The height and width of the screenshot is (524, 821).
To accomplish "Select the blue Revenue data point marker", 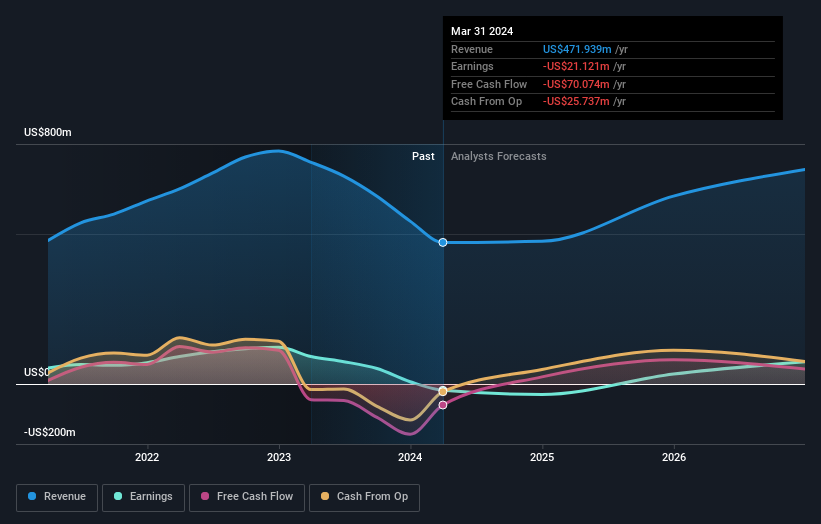I will 443,242.
